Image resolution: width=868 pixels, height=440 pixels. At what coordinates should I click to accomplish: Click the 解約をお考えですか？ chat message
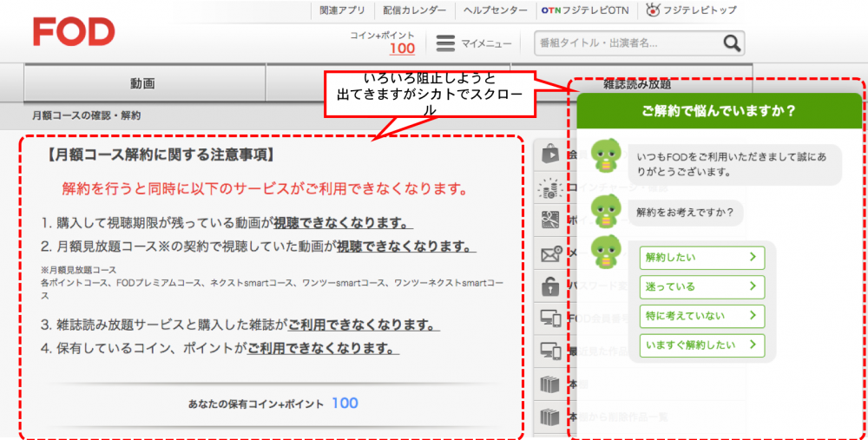pyautogui.click(x=686, y=213)
